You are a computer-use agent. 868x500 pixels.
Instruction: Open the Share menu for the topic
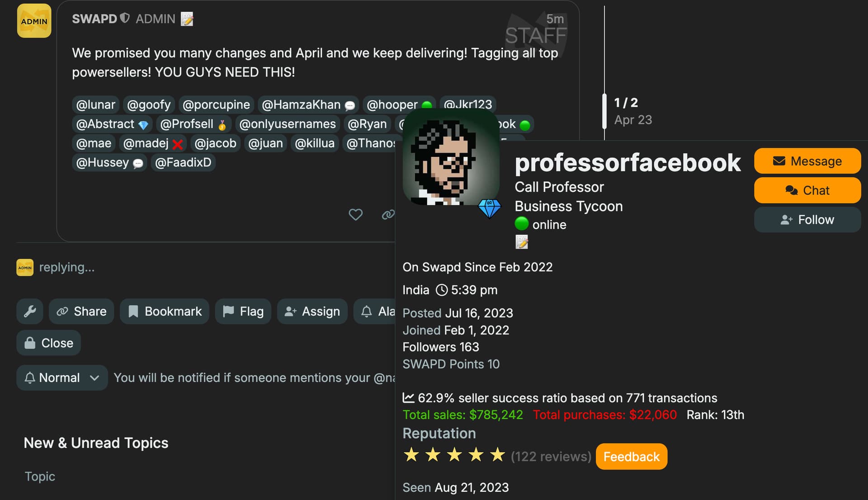[81, 311]
